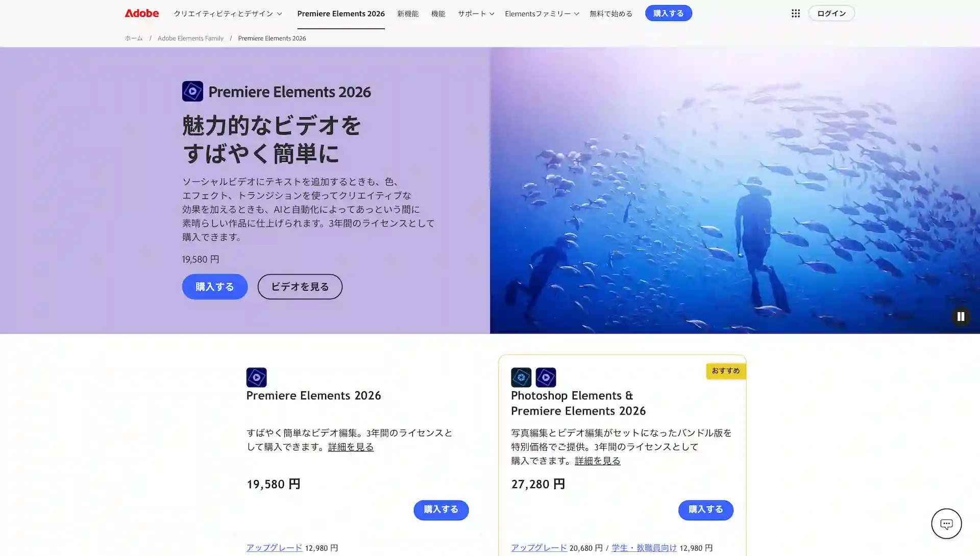
Task: Open the chat support bubble icon
Action: (946, 523)
